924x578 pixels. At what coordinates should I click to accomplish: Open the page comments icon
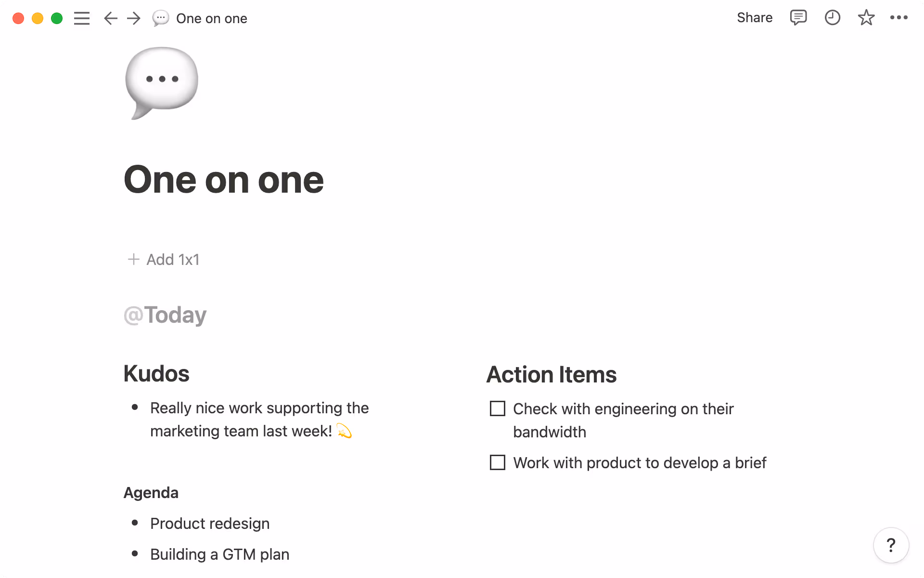point(798,18)
